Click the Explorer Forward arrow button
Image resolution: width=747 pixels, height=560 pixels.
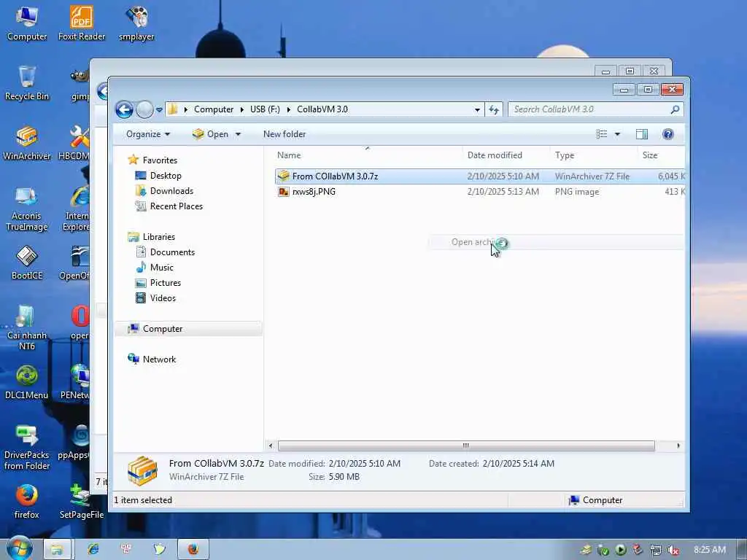coord(144,109)
